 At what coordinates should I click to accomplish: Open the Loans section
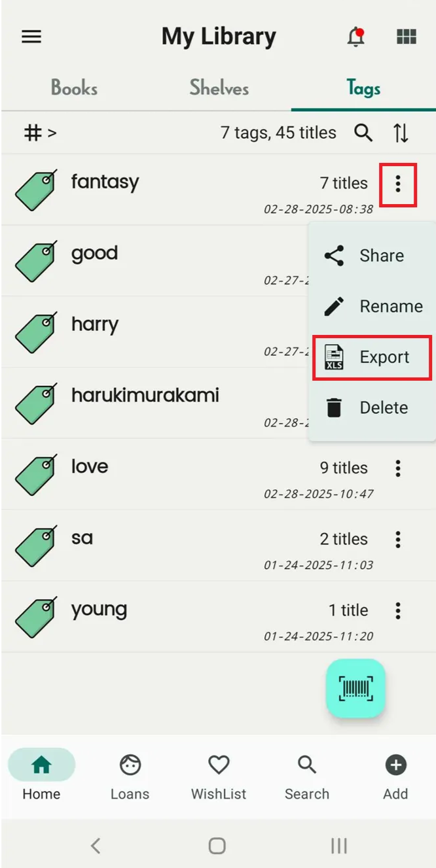point(130,777)
